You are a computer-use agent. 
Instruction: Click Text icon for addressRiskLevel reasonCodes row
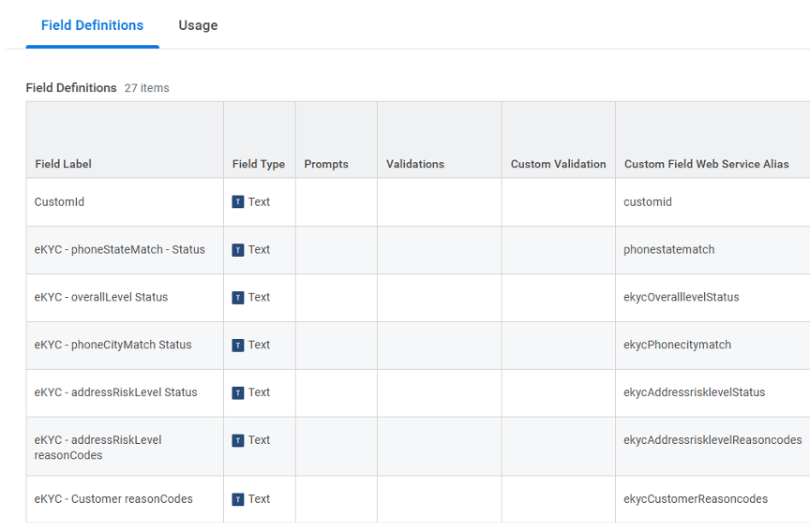point(238,440)
